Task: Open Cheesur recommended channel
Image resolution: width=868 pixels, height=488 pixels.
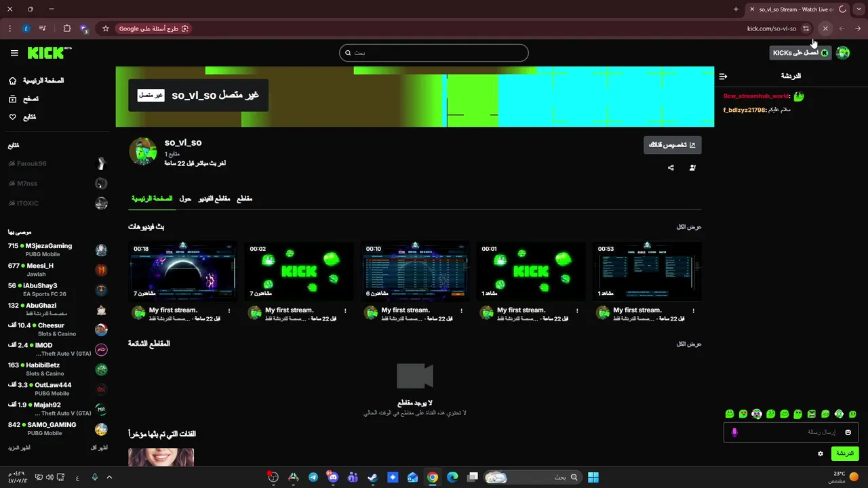Action: pos(58,329)
